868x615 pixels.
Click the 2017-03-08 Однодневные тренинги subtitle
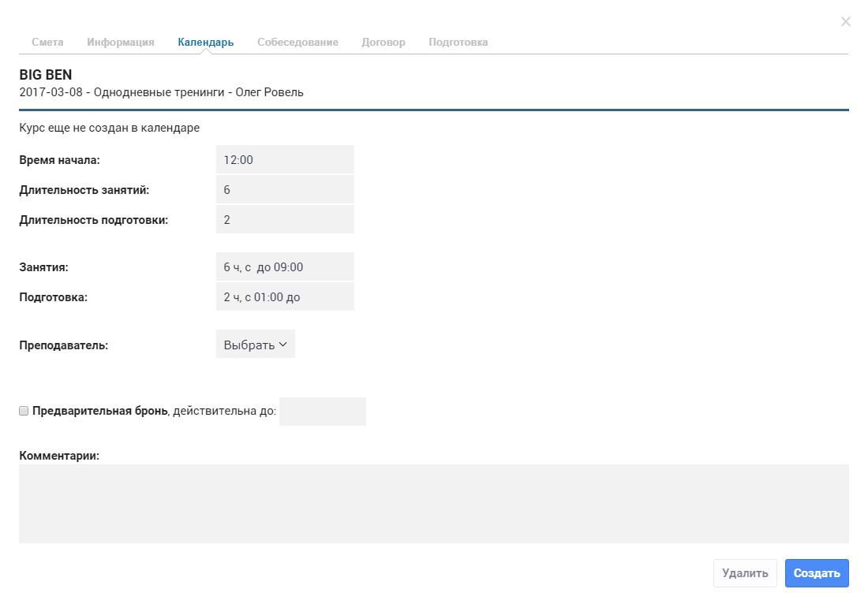pyautogui.click(x=161, y=92)
